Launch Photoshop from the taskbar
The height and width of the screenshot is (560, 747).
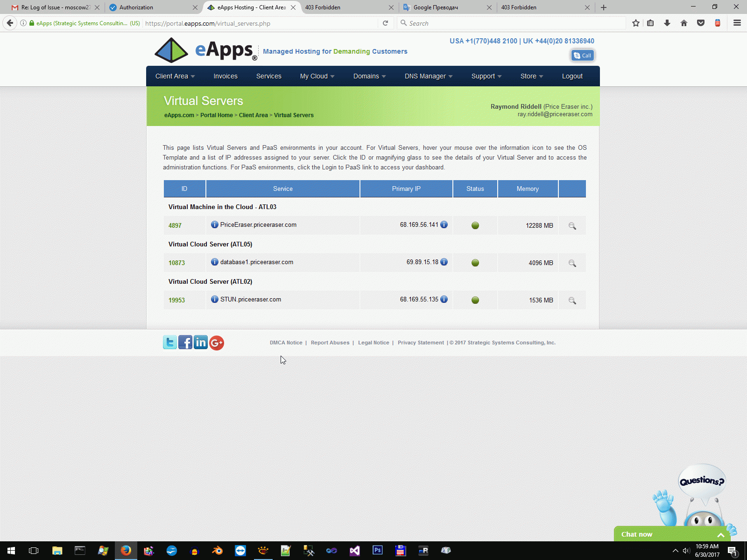pos(377,551)
